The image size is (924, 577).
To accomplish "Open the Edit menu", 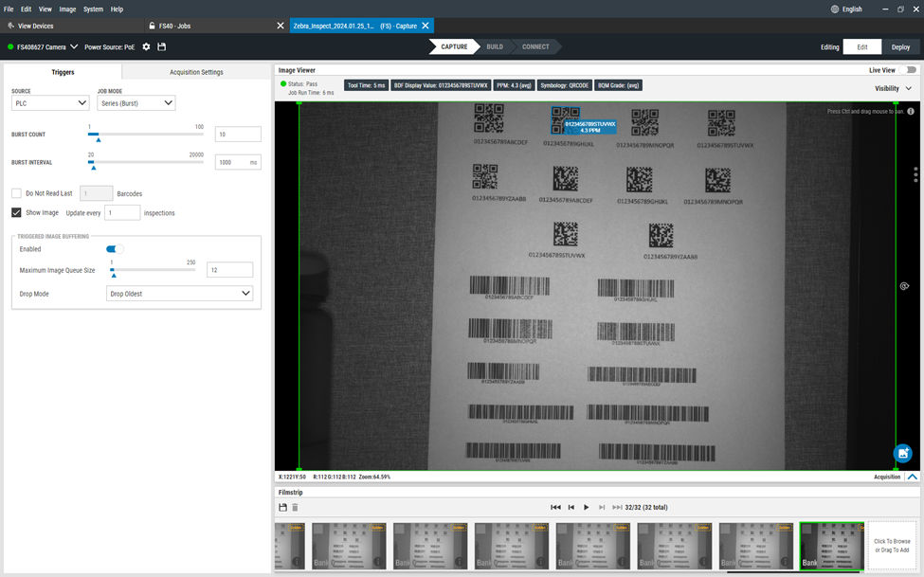I will point(26,9).
